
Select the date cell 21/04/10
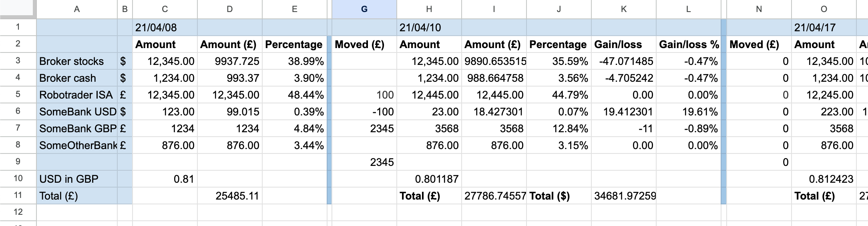[429, 28]
